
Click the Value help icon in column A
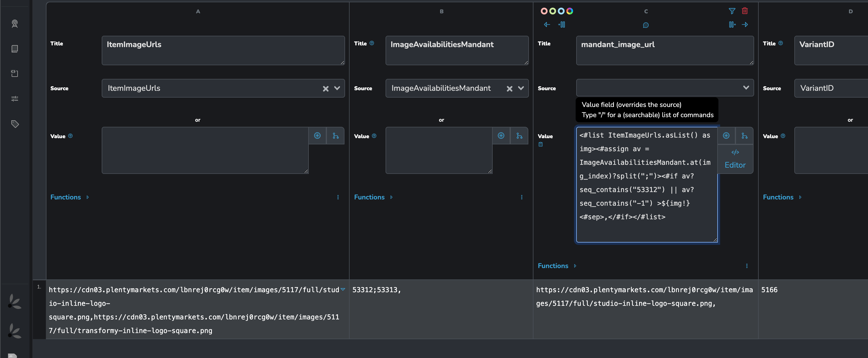(x=71, y=136)
